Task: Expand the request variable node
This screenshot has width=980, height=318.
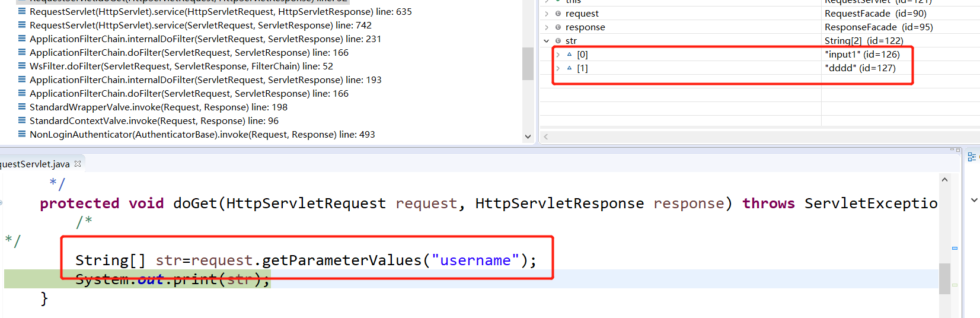Action: [x=547, y=13]
